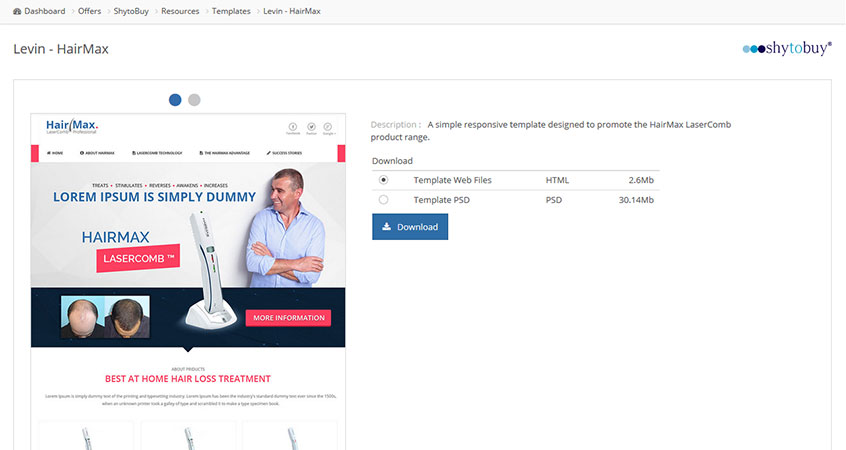Click the '2.6Mb' file size value
This screenshot has width=846, height=450.
(641, 180)
